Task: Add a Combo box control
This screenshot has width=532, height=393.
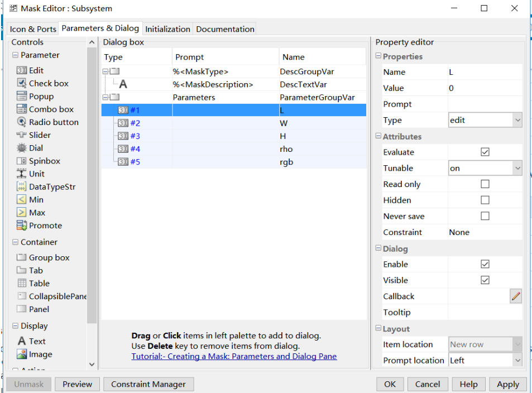Action: click(45, 109)
